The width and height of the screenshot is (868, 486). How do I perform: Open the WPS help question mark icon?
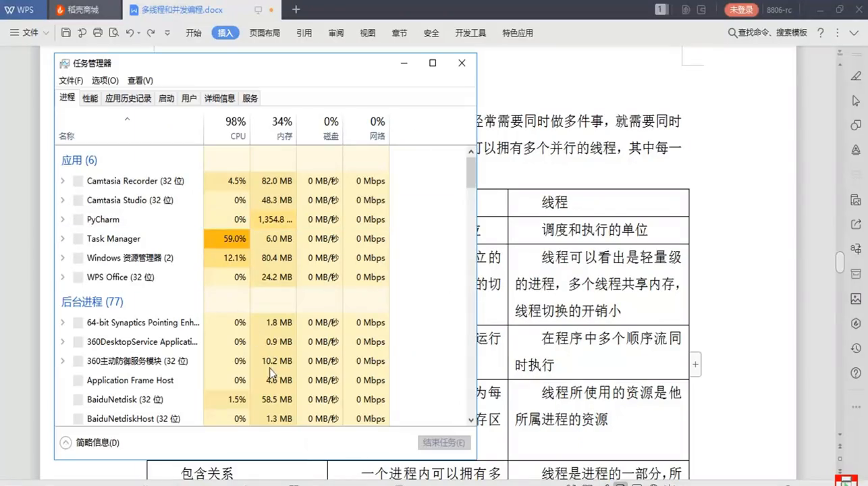(820, 32)
